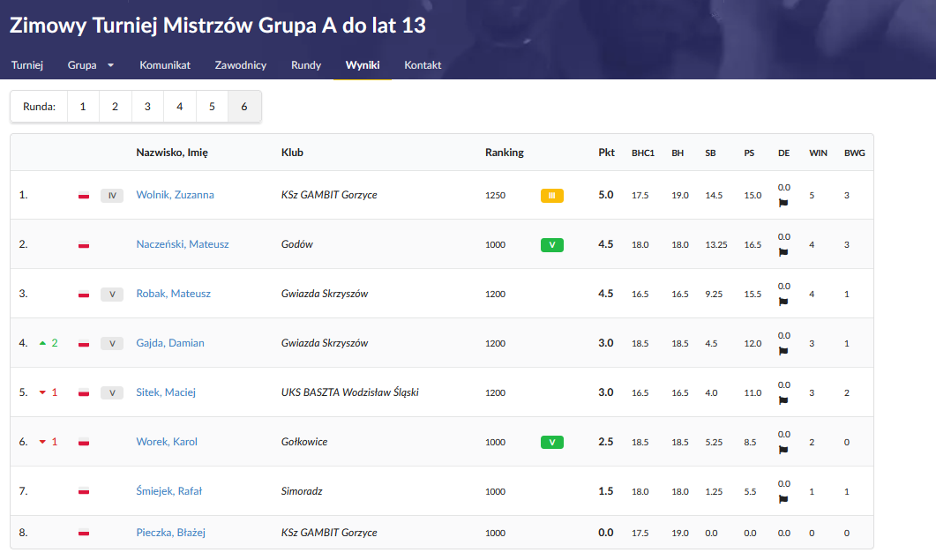Viewport: 936px width, 560px height.
Task: Click the green V badge in Worek's row
Action: pyautogui.click(x=551, y=443)
